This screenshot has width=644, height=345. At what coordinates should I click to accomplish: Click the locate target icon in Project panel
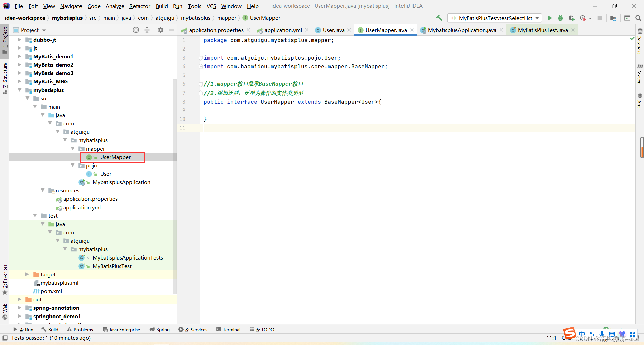(136, 30)
